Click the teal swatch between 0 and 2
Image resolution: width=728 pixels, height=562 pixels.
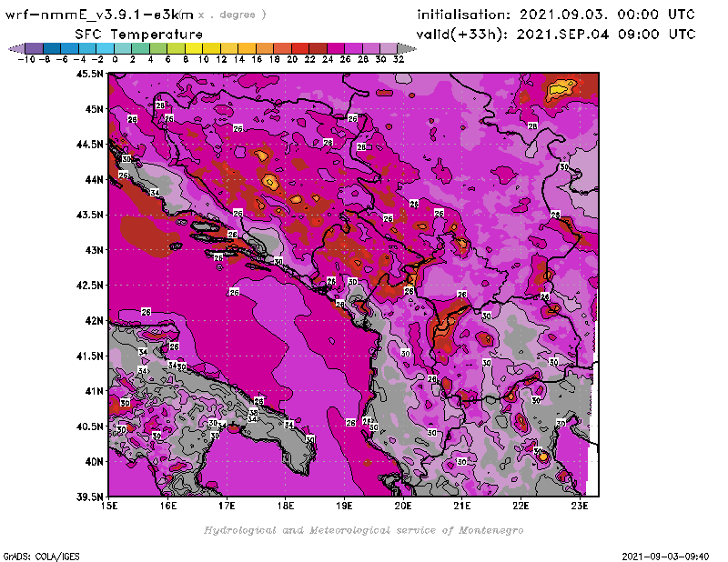click(123, 48)
